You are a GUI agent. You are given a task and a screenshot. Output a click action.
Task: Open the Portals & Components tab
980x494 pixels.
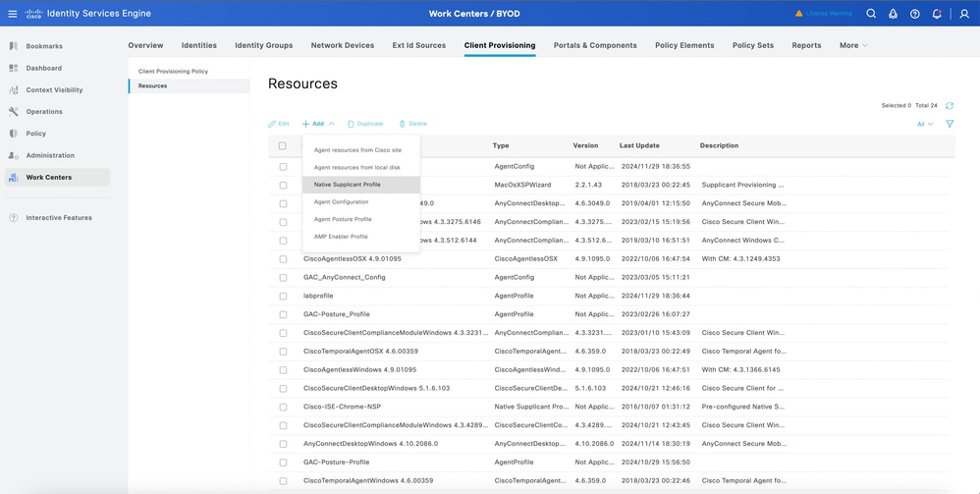(x=595, y=45)
